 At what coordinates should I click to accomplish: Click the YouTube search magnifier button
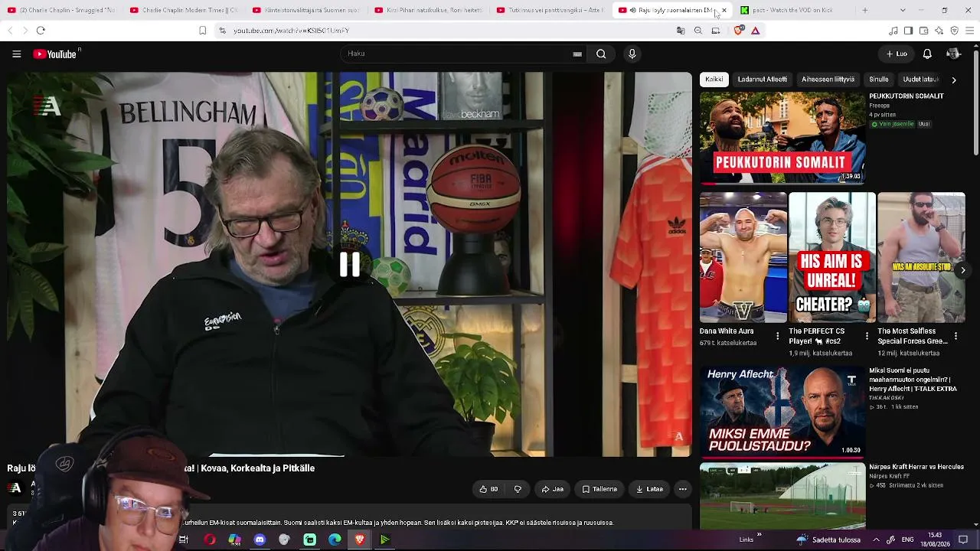pos(601,54)
